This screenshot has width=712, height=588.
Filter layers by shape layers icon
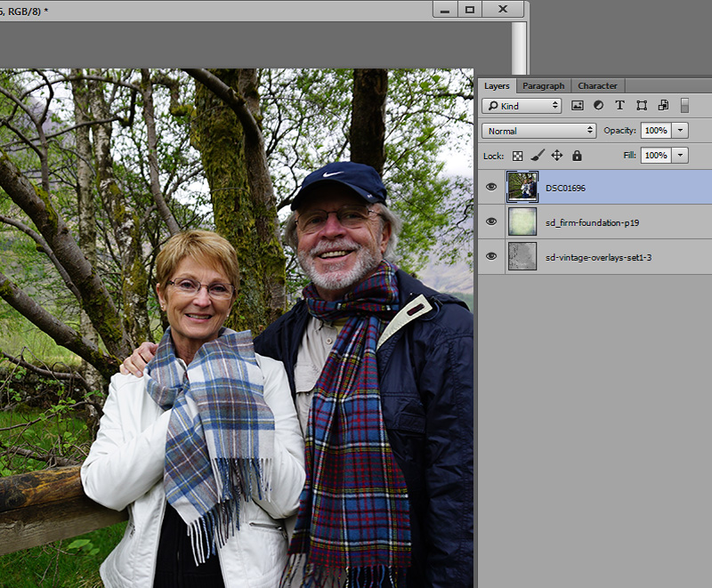pos(642,106)
